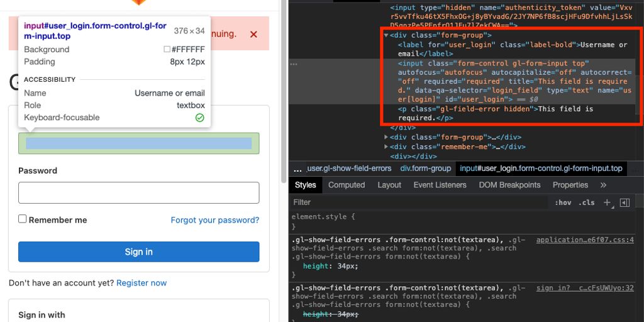
Task: Show more DevTools tabs via chevron
Action: [x=603, y=186]
